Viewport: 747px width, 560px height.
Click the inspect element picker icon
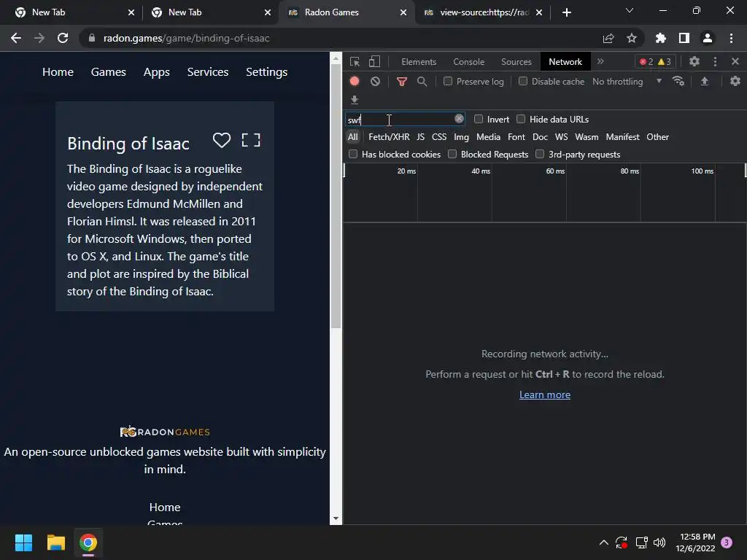coord(355,61)
